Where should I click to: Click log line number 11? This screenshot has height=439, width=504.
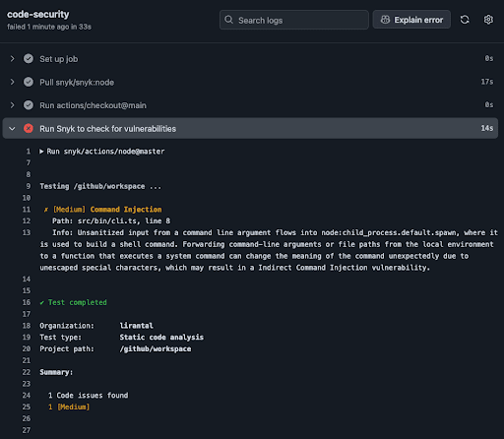(x=27, y=210)
